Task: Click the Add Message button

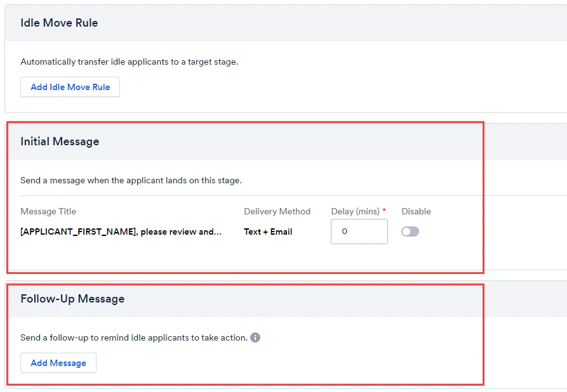Action: point(58,363)
